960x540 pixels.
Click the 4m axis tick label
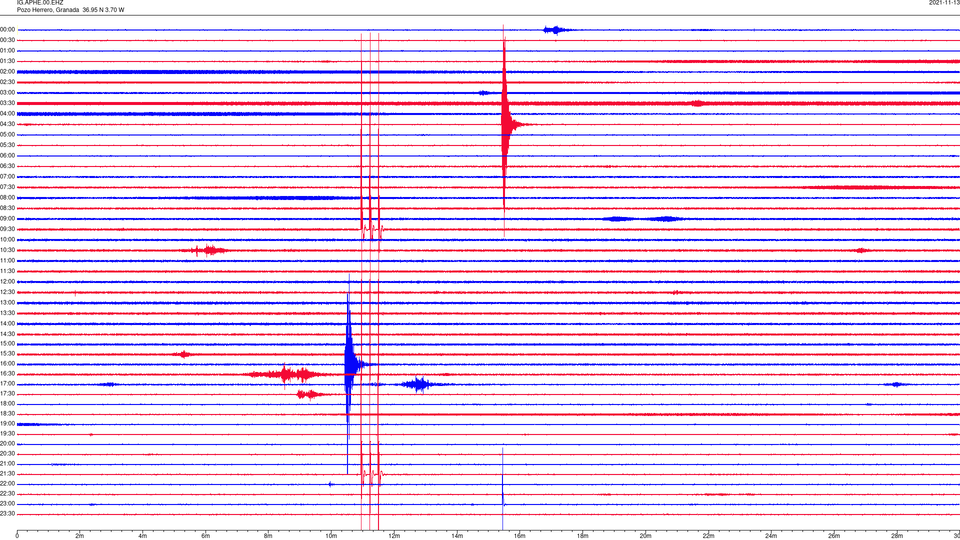tap(143, 536)
